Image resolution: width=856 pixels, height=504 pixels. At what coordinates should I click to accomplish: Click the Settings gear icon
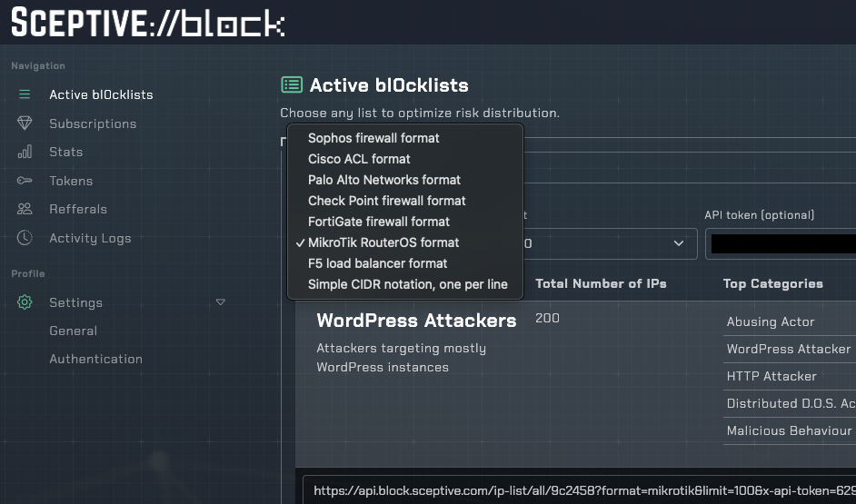coord(25,302)
